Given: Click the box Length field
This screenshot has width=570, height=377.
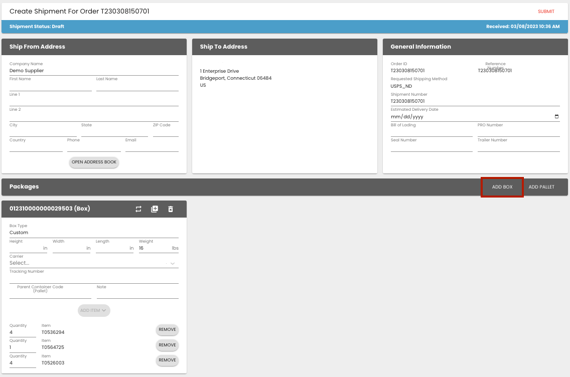Looking at the screenshot, I should point(115,248).
